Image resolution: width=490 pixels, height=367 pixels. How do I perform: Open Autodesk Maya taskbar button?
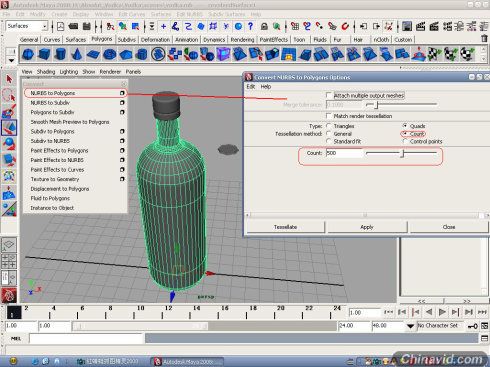(x=187, y=361)
